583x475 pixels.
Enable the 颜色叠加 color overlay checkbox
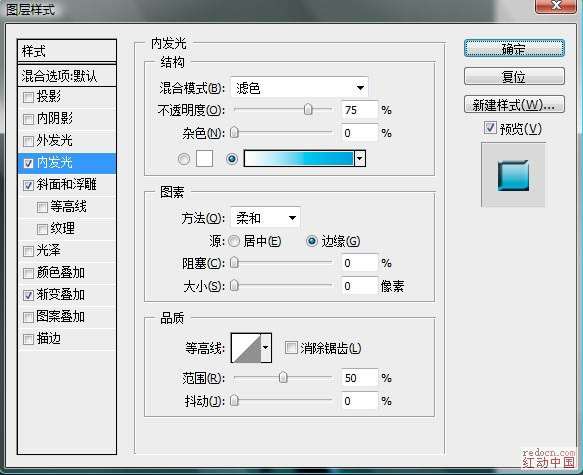point(28,273)
